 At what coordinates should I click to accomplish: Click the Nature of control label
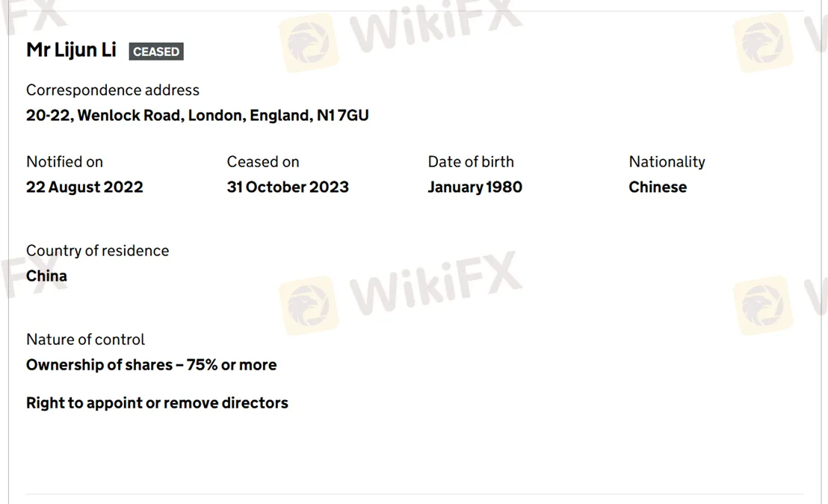85,340
